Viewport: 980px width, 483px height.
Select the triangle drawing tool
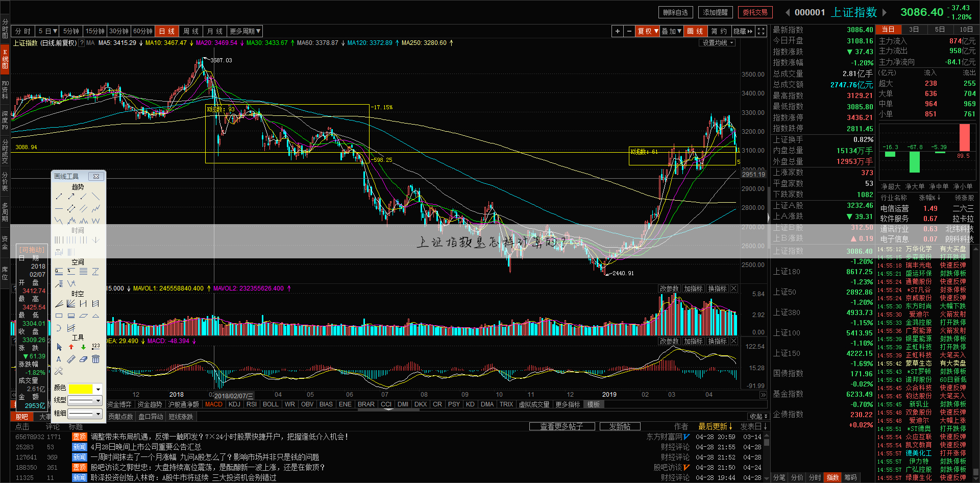coord(95,316)
